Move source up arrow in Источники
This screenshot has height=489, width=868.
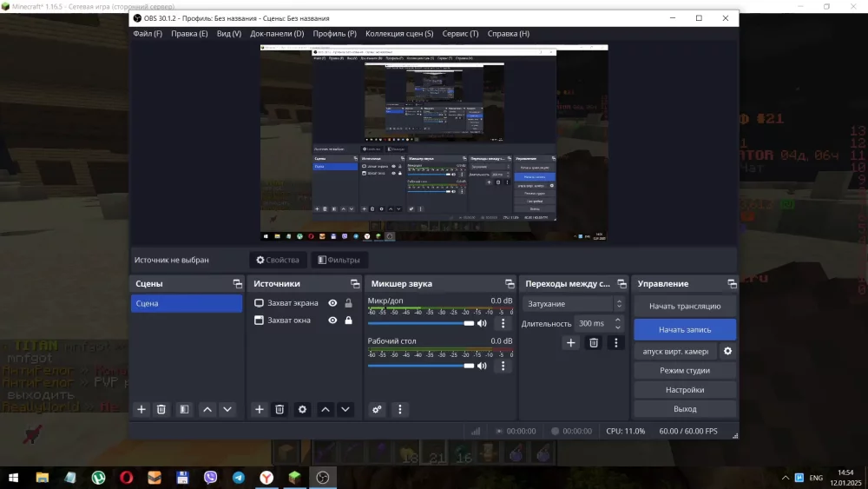[325, 409]
